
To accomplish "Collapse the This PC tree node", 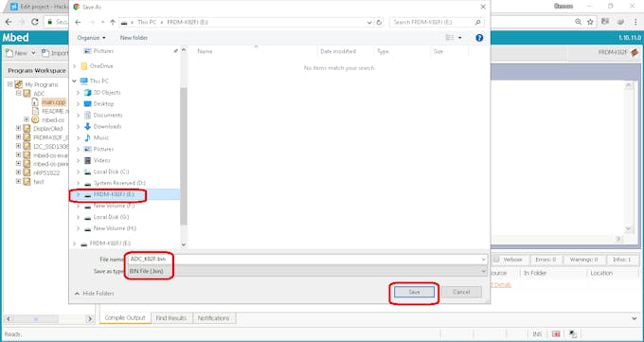I will pos(74,81).
